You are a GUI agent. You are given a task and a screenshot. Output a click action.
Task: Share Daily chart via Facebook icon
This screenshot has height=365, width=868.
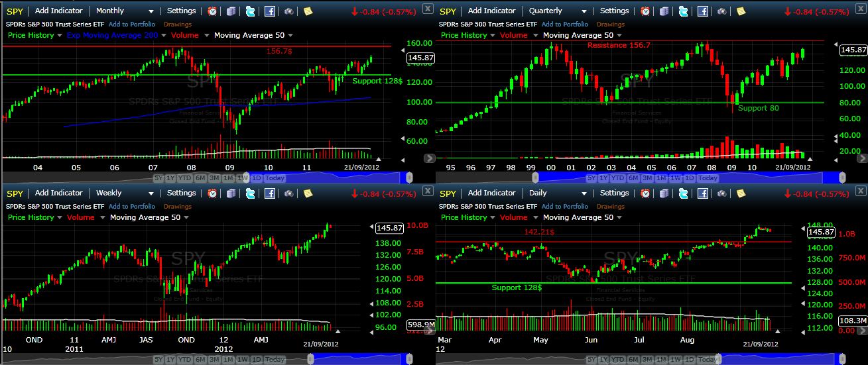pyautogui.click(x=703, y=193)
